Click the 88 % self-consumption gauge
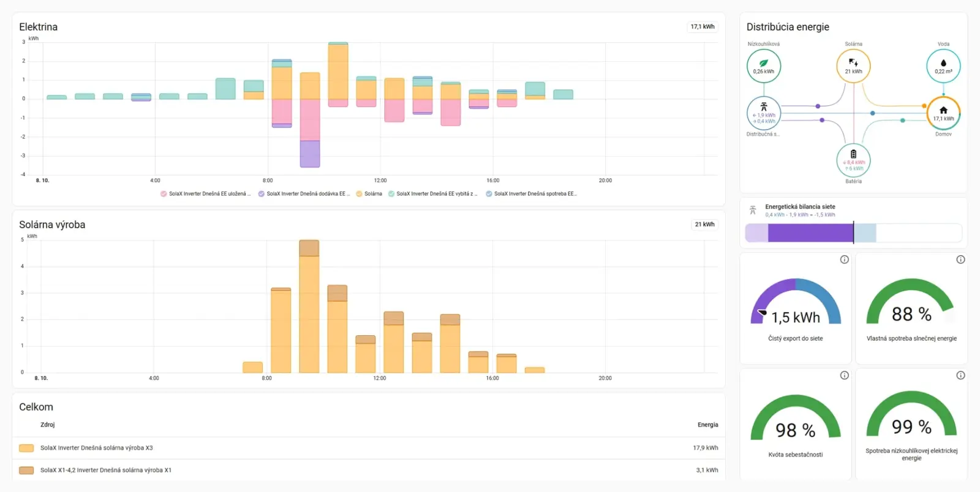Screen dimensions: 980x492 pyautogui.click(x=911, y=302)
